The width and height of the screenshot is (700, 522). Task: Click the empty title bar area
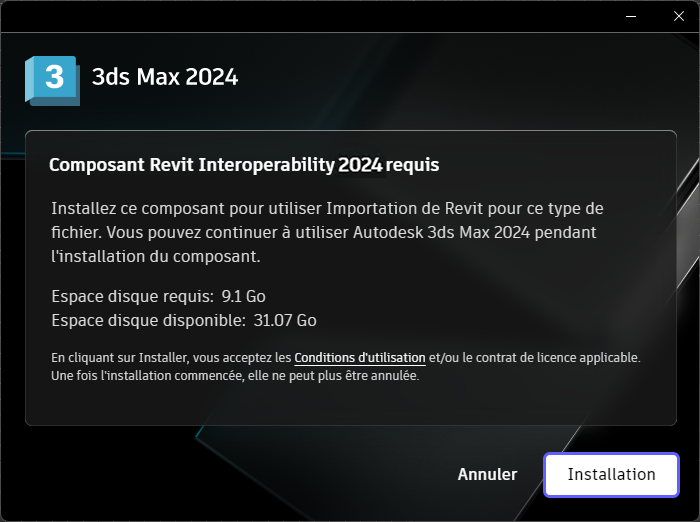coord(300,17)
